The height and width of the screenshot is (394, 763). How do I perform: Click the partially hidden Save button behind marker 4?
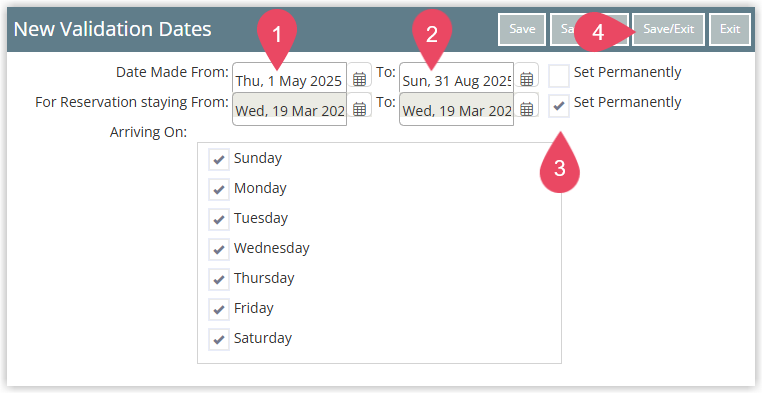[563, 29]
